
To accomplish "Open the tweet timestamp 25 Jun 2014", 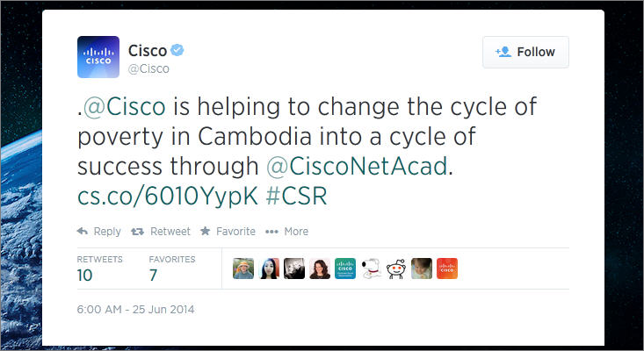I will point(135,310).
